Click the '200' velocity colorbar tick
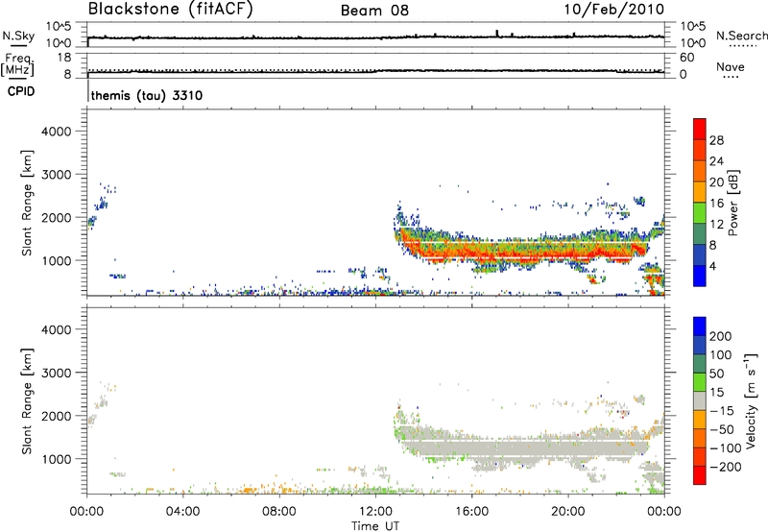This screenshot has width=768, height=532. click(721, 336)
